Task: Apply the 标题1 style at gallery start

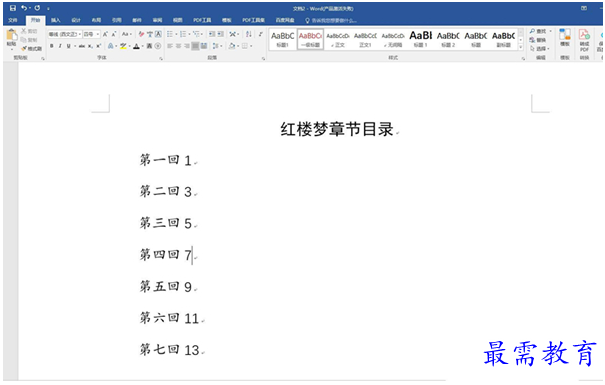Action: [282, 39]
